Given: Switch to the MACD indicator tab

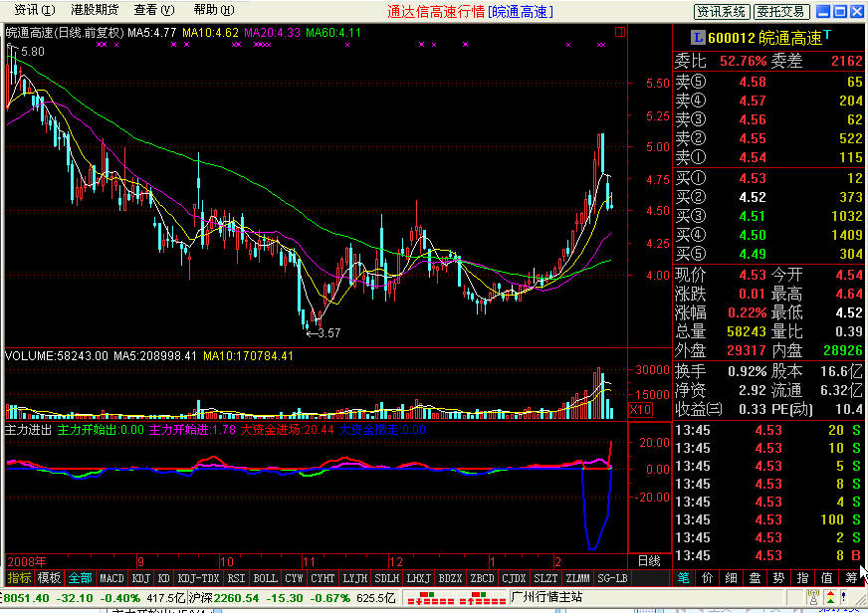Looking at the screenshot, I should 111,578.
